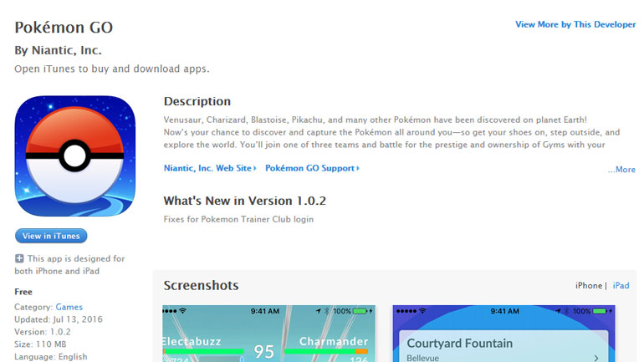Click Charmander's health bar in the screenshot
Screen dimensions: 644x362
pyautogui.click(x=326, y=352)
